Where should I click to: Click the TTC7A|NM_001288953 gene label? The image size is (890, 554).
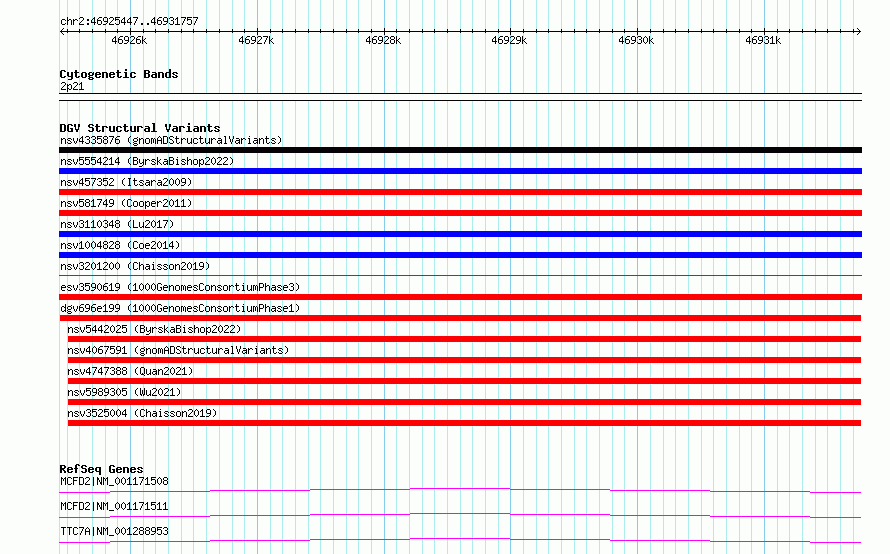(114, 531)
